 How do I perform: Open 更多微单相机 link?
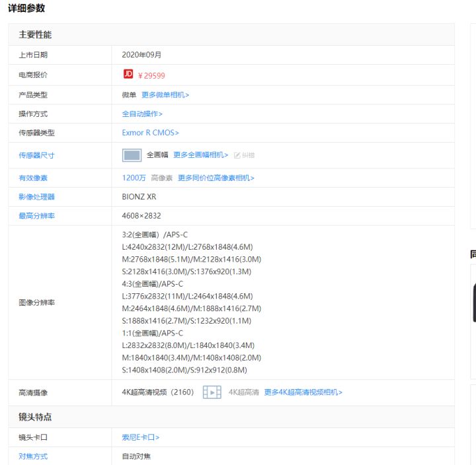[x=165, y=95]
